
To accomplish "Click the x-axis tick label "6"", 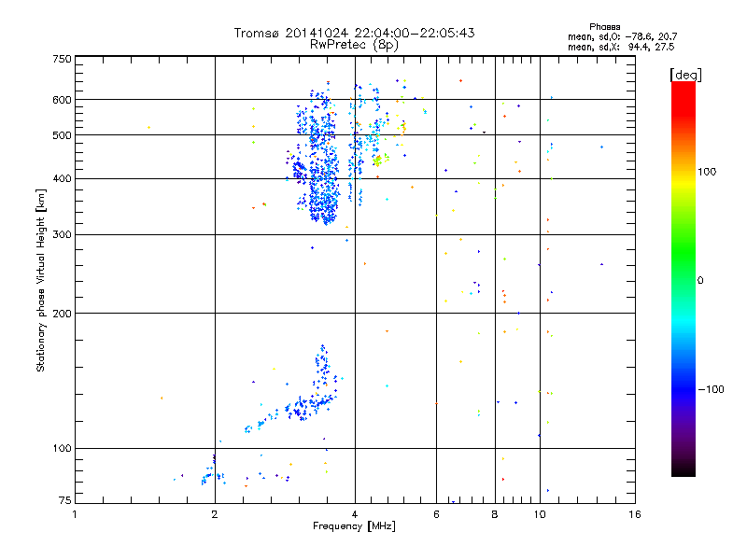I will coord(436,514).
